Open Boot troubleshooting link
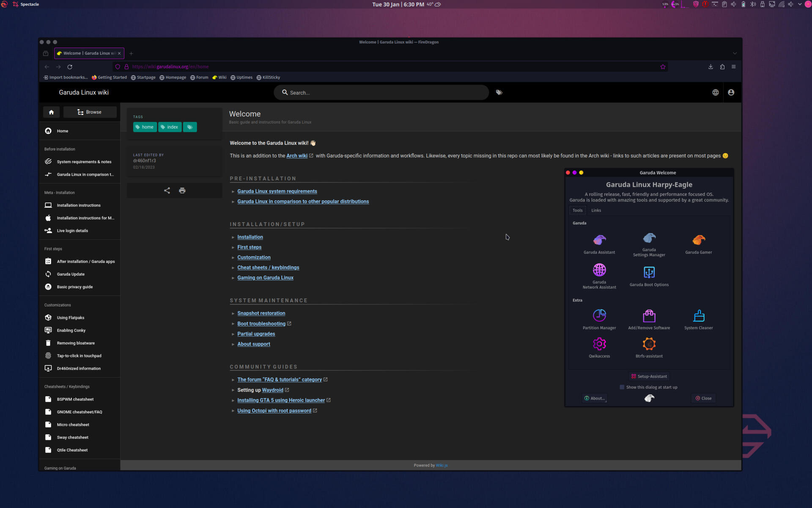This screenshot has width=812, height=508. 261,324
